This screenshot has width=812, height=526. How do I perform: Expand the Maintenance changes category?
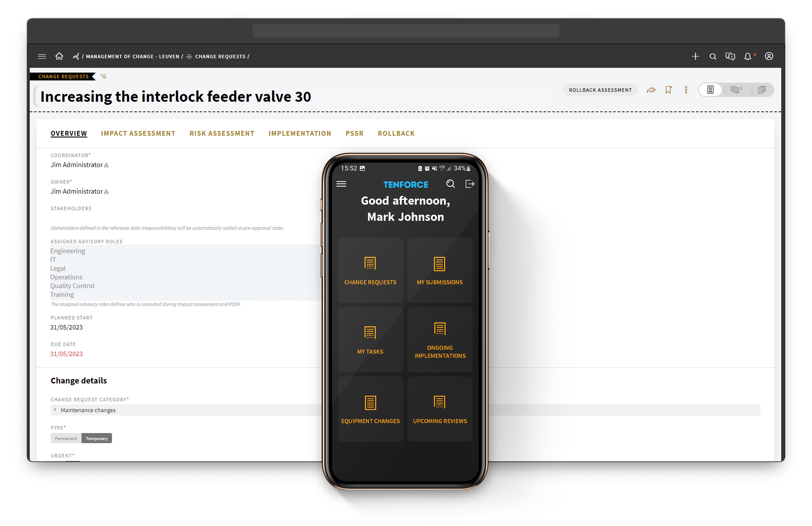coord(55,410)
